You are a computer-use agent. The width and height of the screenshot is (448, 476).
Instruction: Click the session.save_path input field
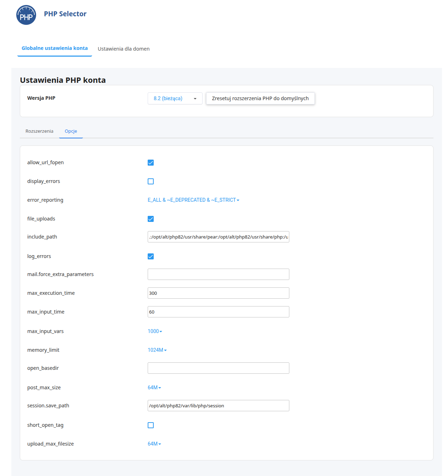(219, 406)
